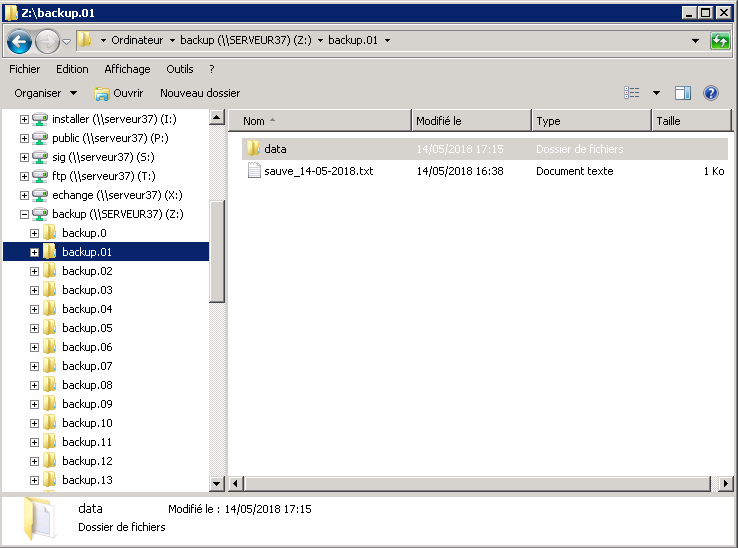The image size is (738, 548).
Task: Open the address bar history dropdown
Action: click(x=695, y=41)
